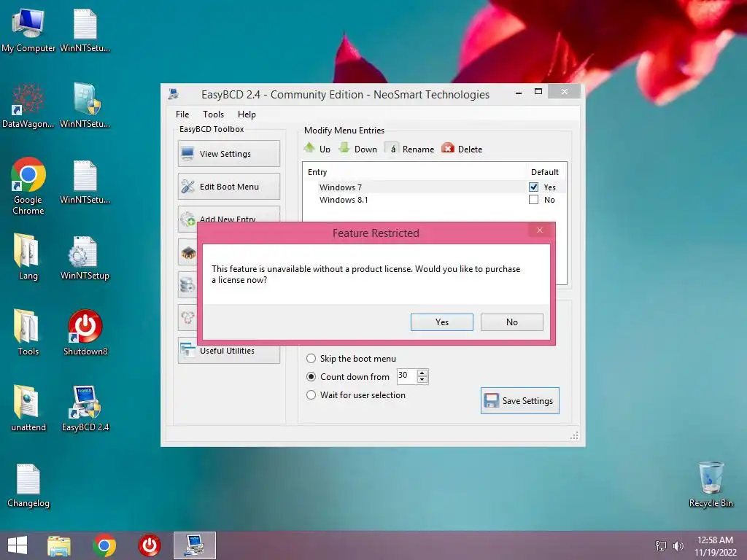Open the Help menu
This screenshot has height=560, width=747.
click(x=247, y=114)
